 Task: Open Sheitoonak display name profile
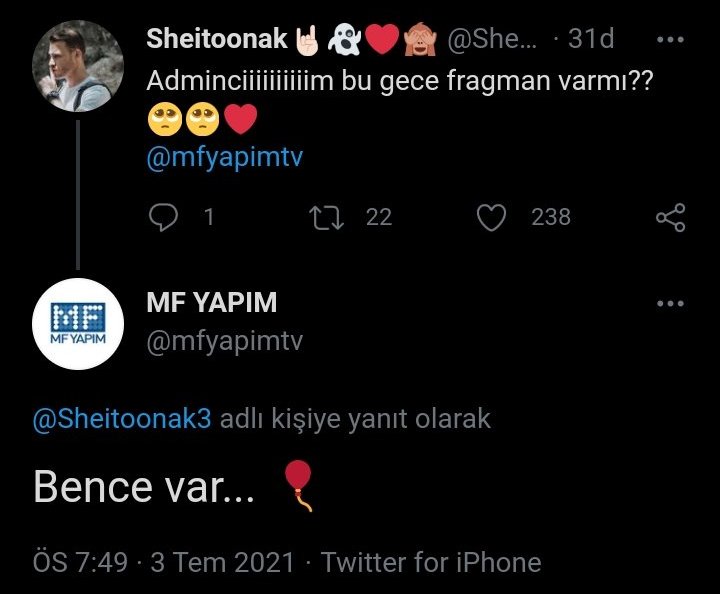click(x=217, y=40)
